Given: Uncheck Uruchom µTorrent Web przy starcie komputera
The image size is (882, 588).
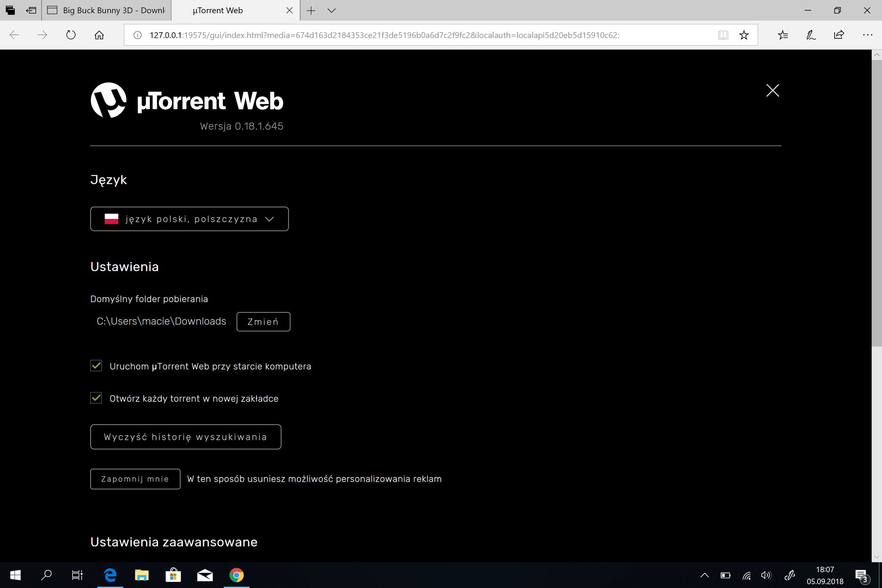Looking at the screenshot, I should (x=96, y=366).
